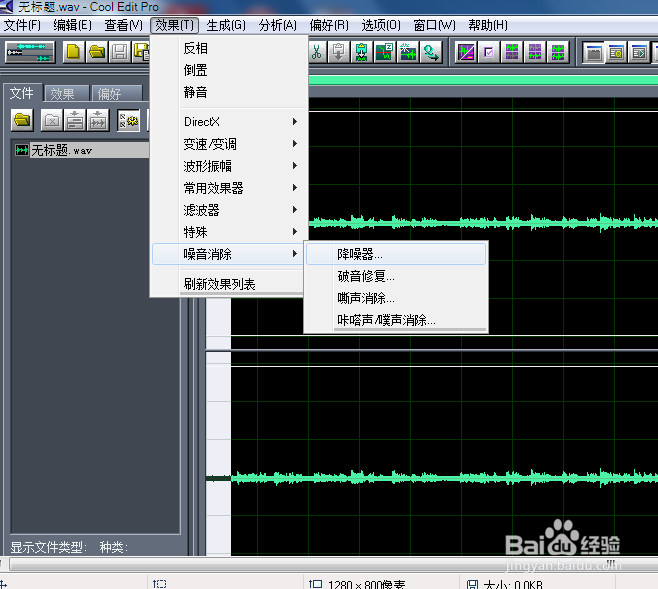Screen dimensions: 658x589
Task: Expand the 滤波器 submenu
Action: 229,210
